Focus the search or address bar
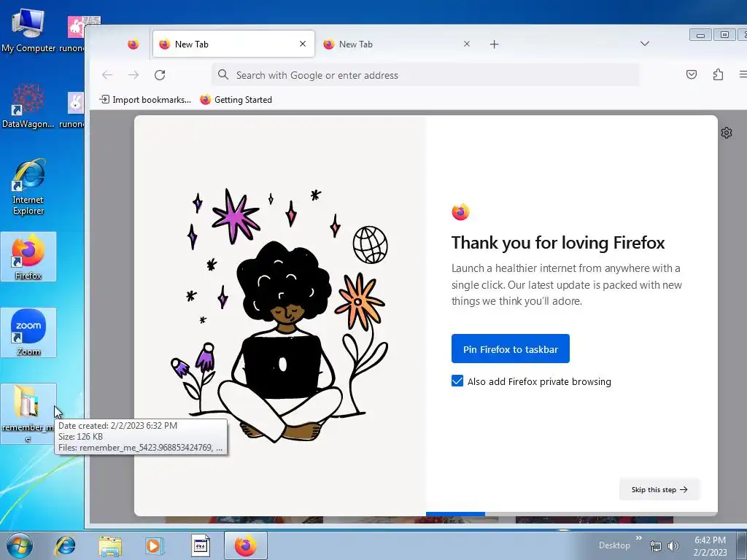The width and height of the screenshot is (747, 560). (x=425, y=75)
